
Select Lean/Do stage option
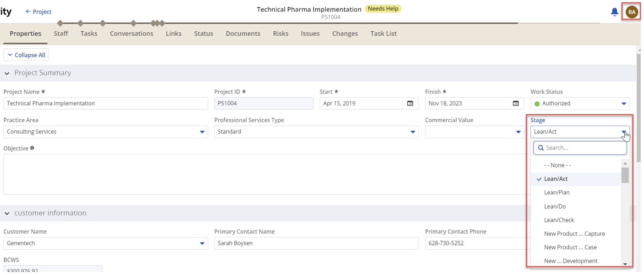[576, 207]
